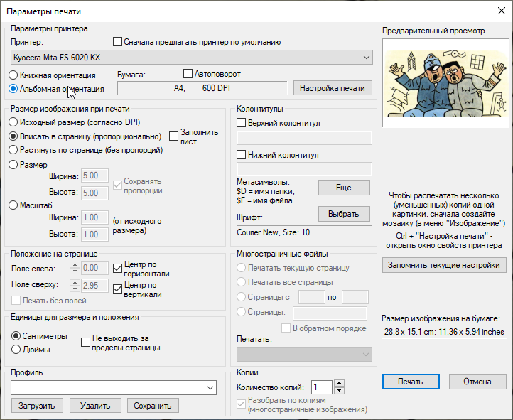Select Дюймы as measurement units
The height and width of the screenshot is (420, 513).
[x=17, y=349]
